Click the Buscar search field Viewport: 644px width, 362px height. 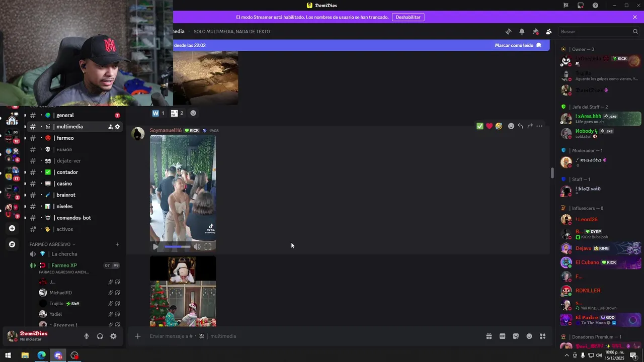click(599, 31)
